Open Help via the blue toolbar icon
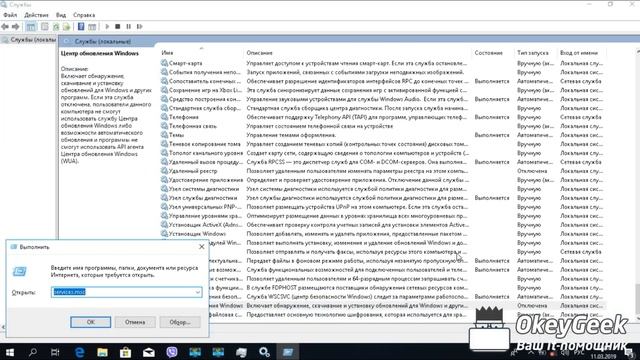The image size is (640, 360). 81,27
